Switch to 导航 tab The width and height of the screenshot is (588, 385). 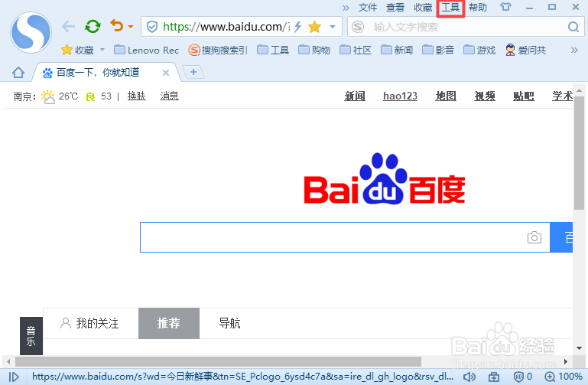[229, 323]
